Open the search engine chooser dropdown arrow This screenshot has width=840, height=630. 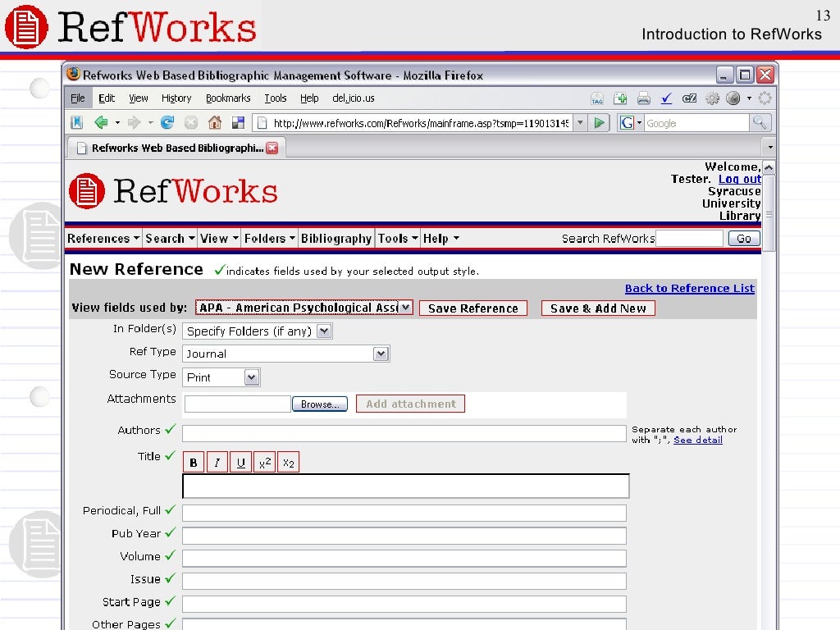coord(639,123)
